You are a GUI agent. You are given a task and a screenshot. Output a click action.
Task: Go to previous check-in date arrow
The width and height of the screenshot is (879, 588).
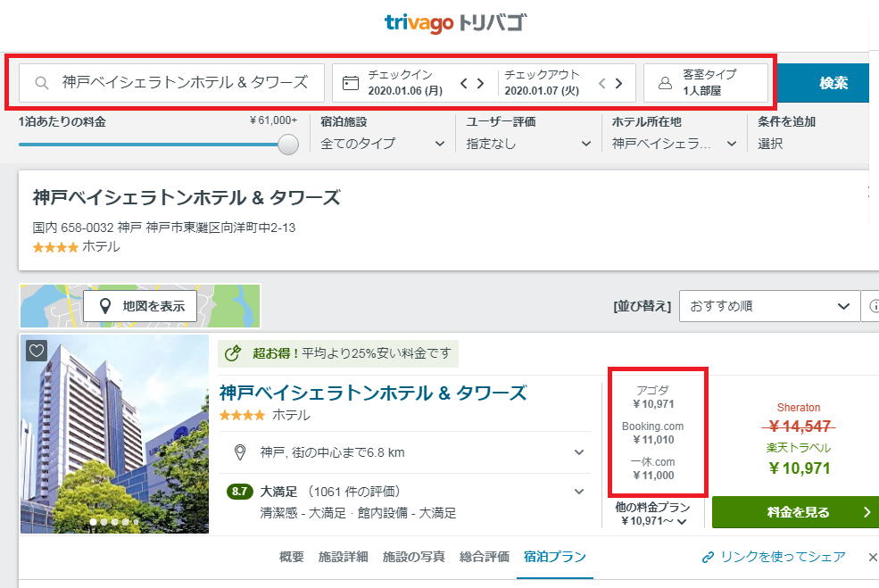[x=464, y=84]
